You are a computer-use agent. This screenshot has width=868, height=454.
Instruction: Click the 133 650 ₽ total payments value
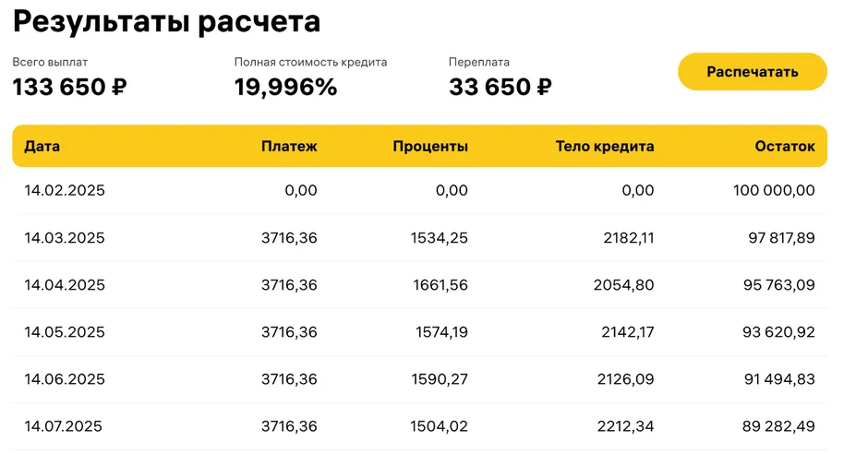pos(69,88)
